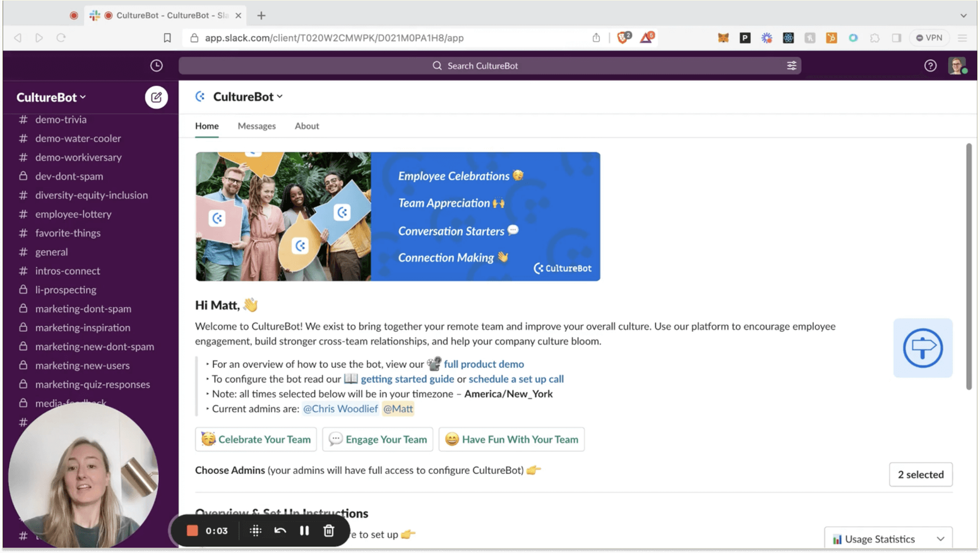Stop the screen recording with red square
980x553 pixels.
tap(193, 531)
